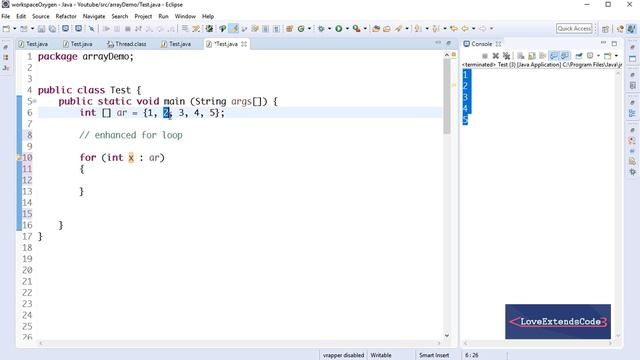640x360 pixels.
Task: Click the Smart Insert status bar entry
Action: click(x=434, y=355)
